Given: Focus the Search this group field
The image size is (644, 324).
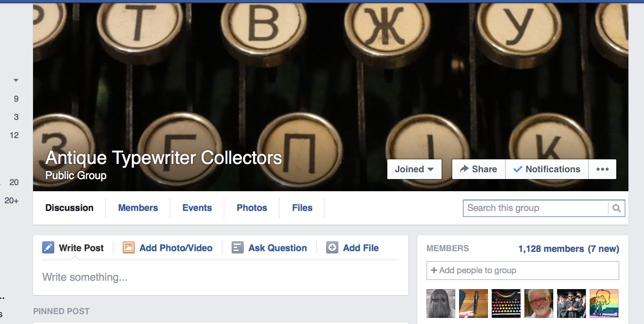Looking at the screenshot, I should [535, 208].
